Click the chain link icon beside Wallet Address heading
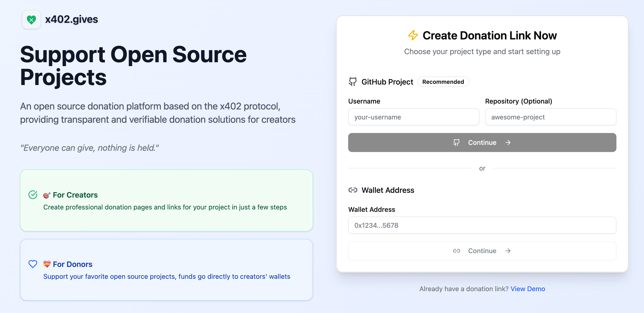 click(353, 190)
